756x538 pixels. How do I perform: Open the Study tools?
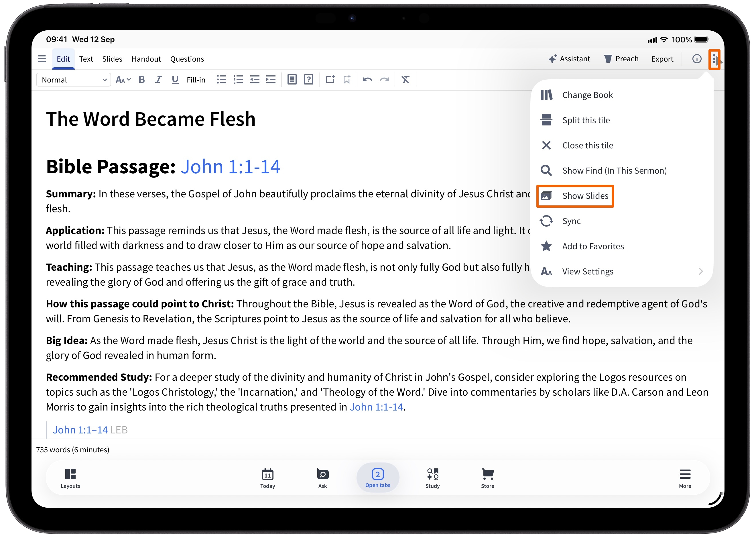[432, 478]
